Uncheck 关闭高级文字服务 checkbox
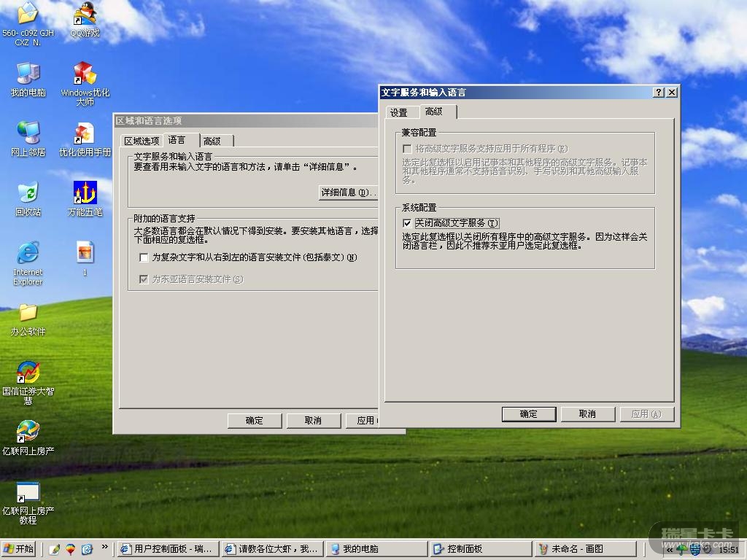The width and height of the screenshot is (747, 560). (x=407, y=223)
